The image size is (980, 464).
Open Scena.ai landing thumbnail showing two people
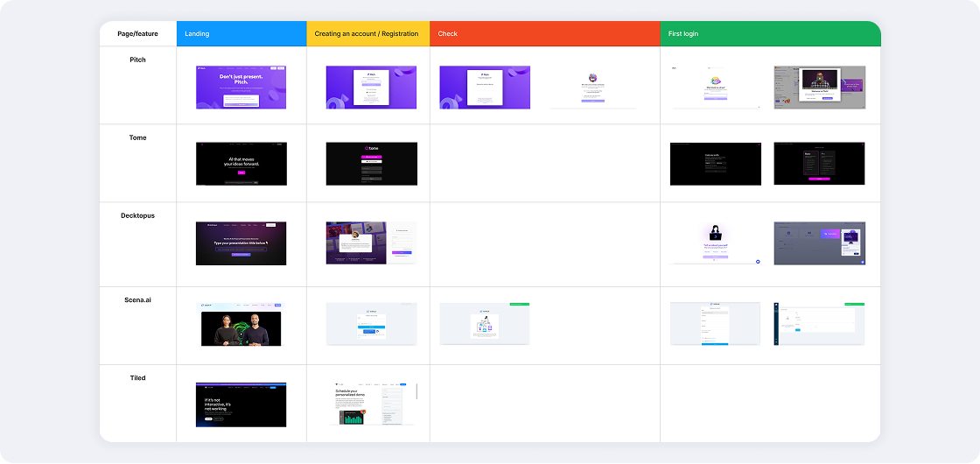pos(241,324)
